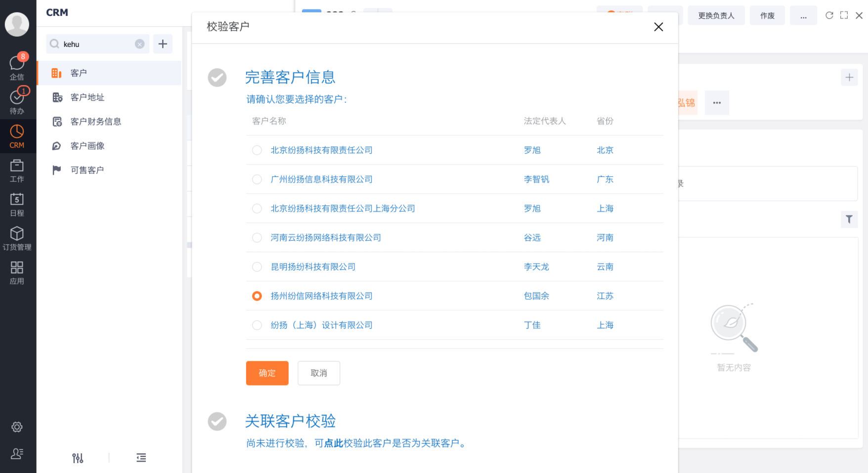Viewport: 868px width, 473px height.
Task: Open the 企信 messages icon
Action: [17, 67]
